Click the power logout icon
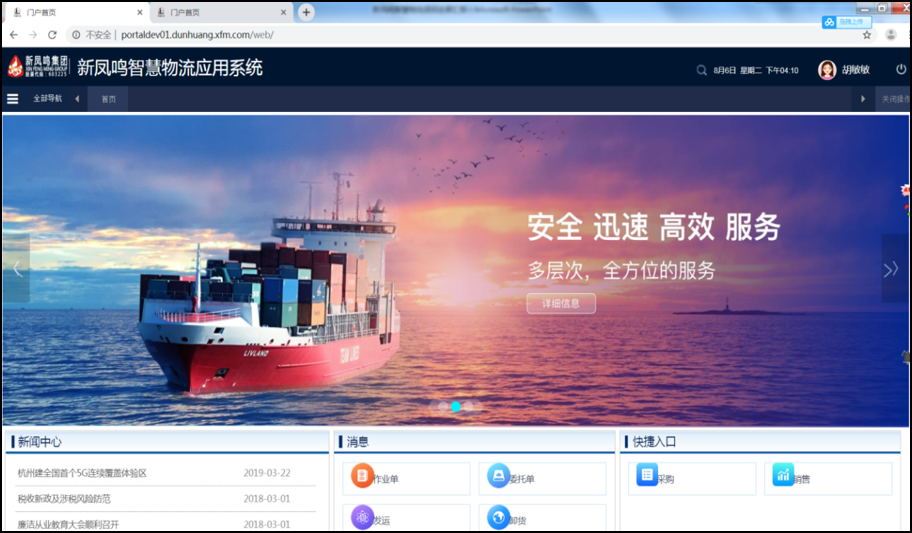 pyautogui.click(x=900, y=70)
